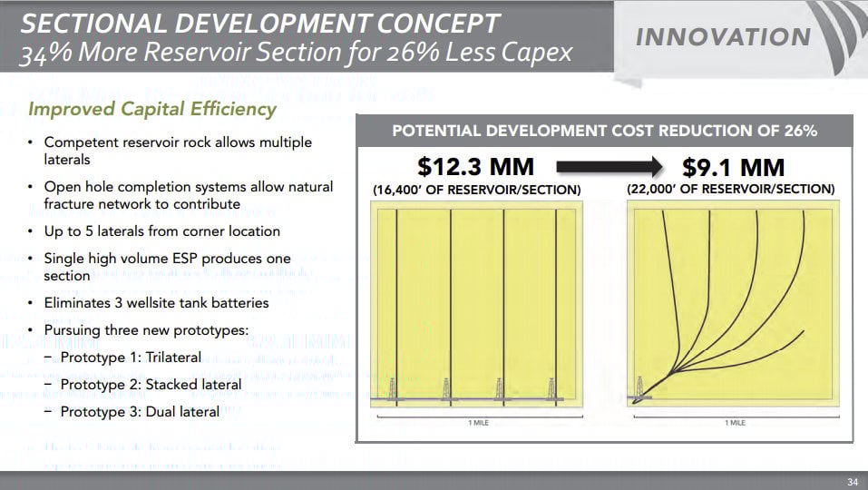Viewport: 868px width, 490px height.
Task: Click the second oil derrick in the $12.3 MM diagram
Action: pos(445,388)
